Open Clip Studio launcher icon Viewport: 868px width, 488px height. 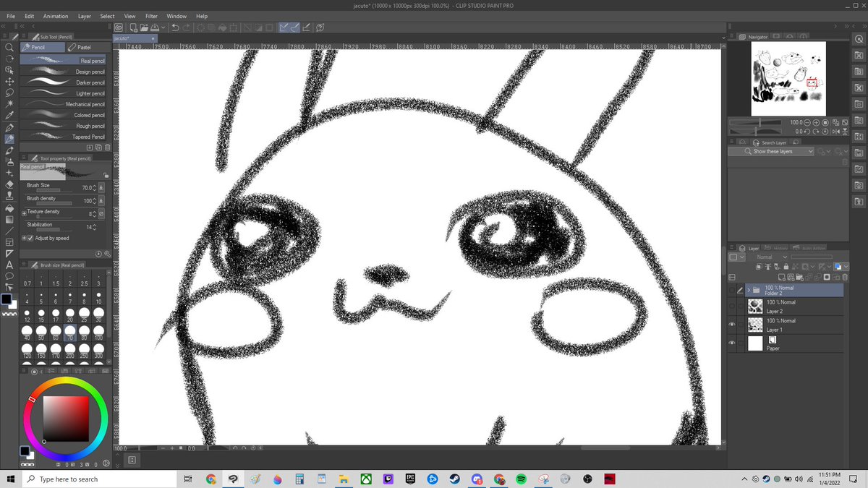pos(119,27)
